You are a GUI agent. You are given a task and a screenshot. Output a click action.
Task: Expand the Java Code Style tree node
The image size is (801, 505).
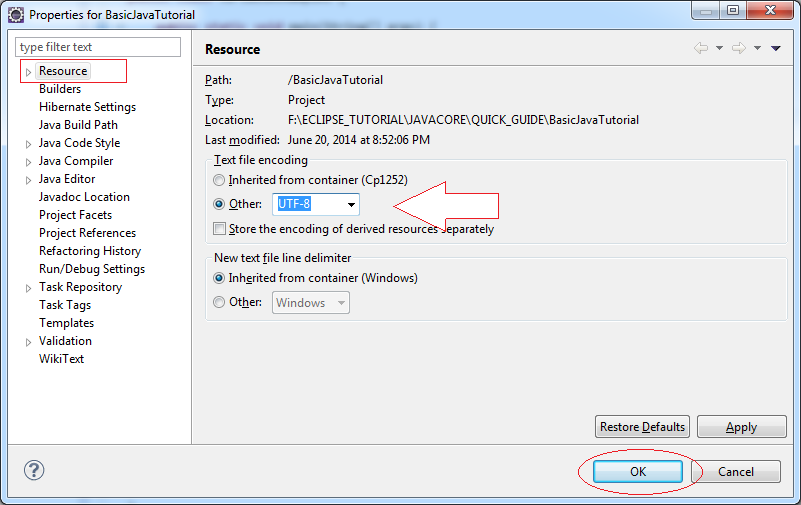tap(28, 144)
